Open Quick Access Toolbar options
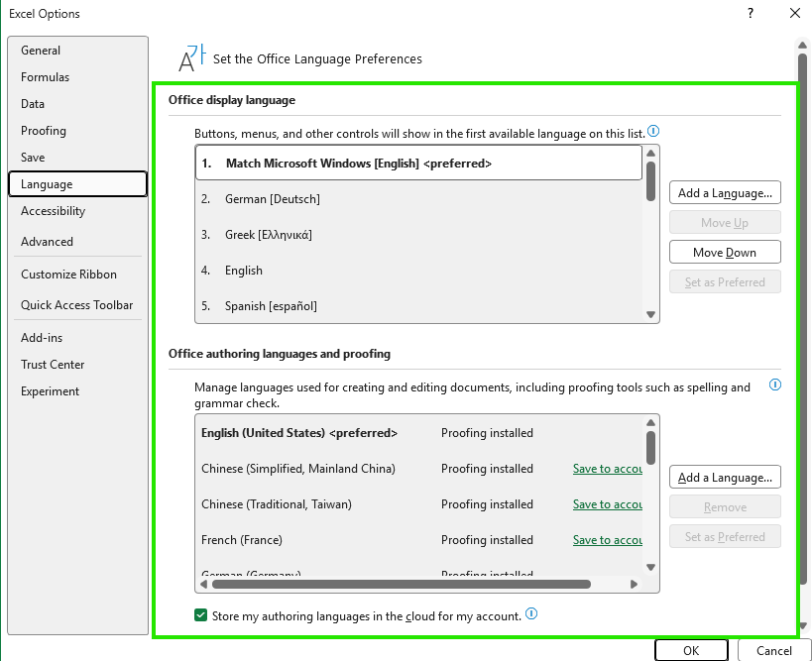This screenshot has width=812, height=661. pos(76,305)
